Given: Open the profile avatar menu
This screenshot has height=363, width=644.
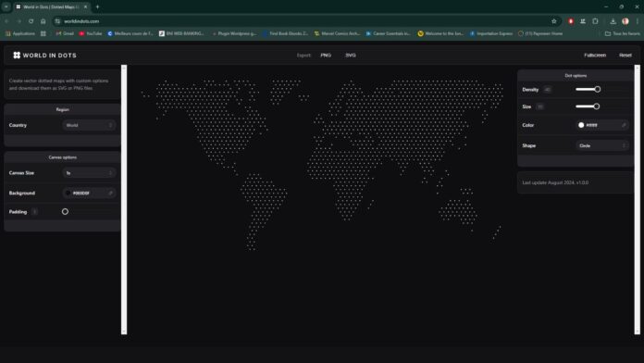Looking at the screenshot, I should [625, 21].
